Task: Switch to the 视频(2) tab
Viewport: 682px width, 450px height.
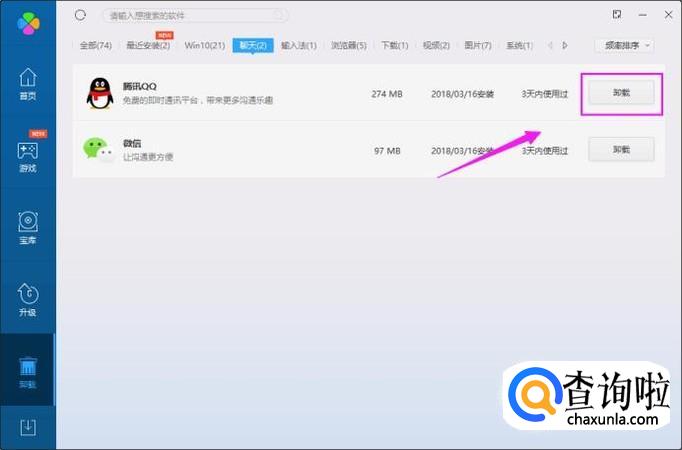Action: coord(436,45)
